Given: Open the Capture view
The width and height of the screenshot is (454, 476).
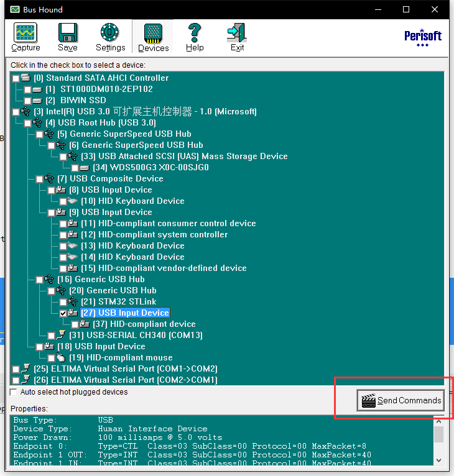Looking at the screenshot, I should 25,37.
